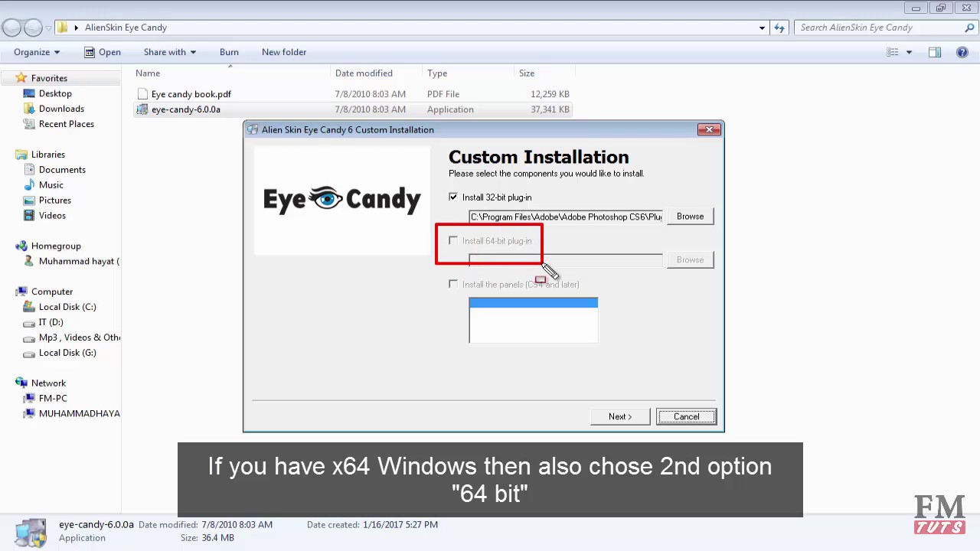Select highlighted row in panels list box
This screenshot has height=551, width=980.
(x=534, y=303)
